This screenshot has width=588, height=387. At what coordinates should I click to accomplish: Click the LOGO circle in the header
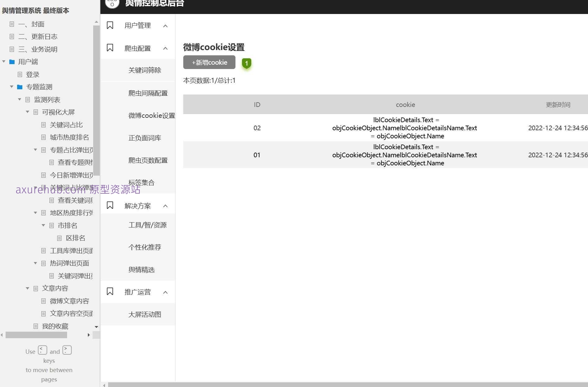coord(112,4)
